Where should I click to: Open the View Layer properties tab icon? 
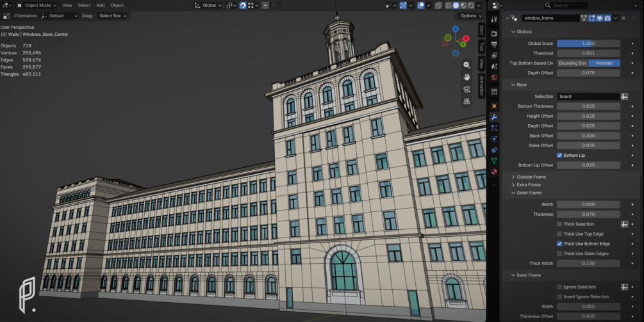[x=494, y=56]
